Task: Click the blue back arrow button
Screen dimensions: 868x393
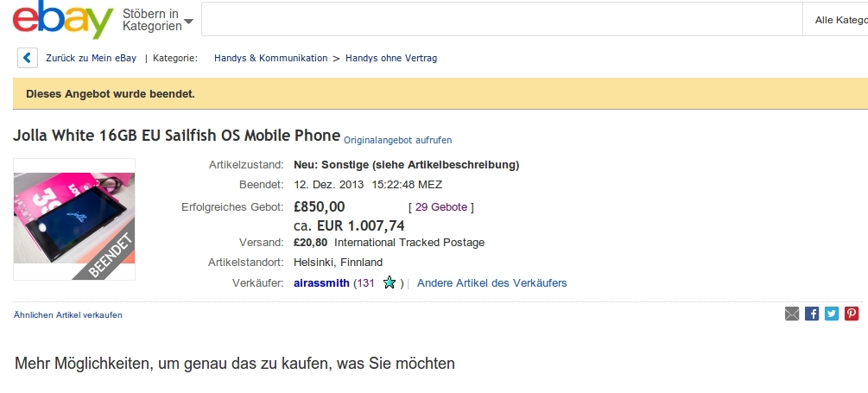Action: [x=28, y=58]
